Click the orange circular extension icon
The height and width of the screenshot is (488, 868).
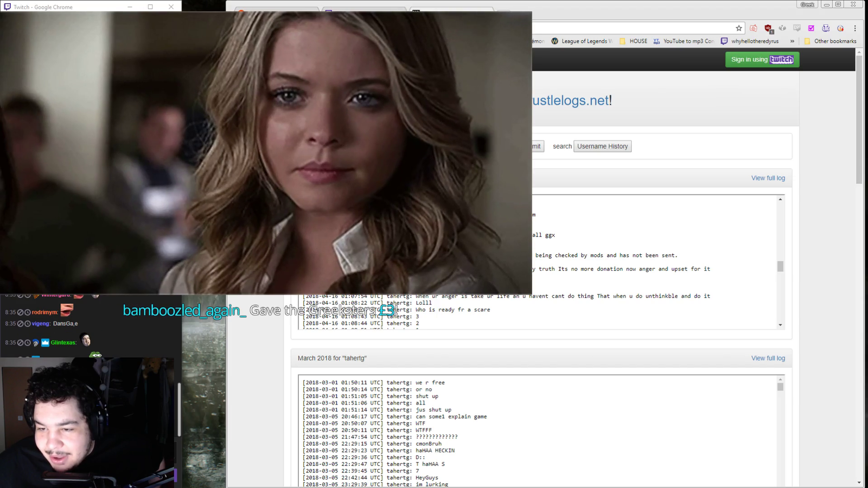coord(840,28)
